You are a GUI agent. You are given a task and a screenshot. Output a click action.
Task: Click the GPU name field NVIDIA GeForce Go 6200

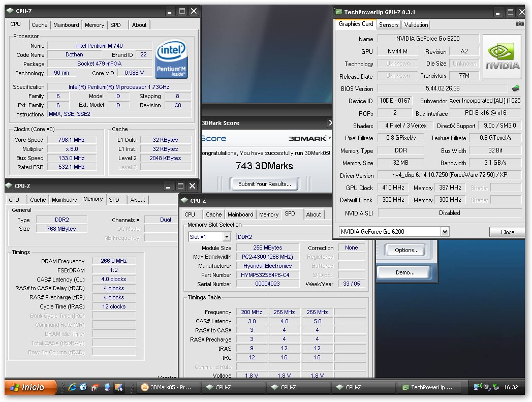tap(428, 39)
